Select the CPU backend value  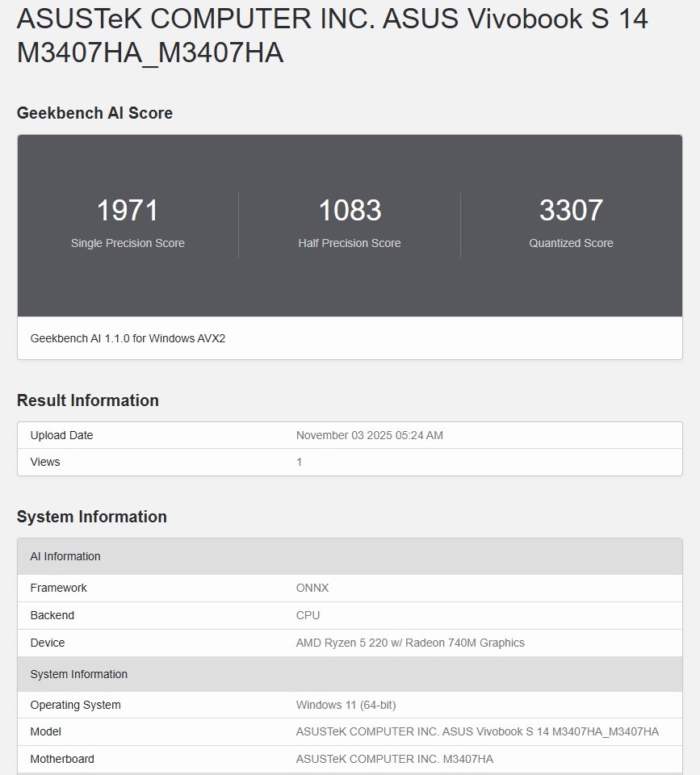coord(308,615)
